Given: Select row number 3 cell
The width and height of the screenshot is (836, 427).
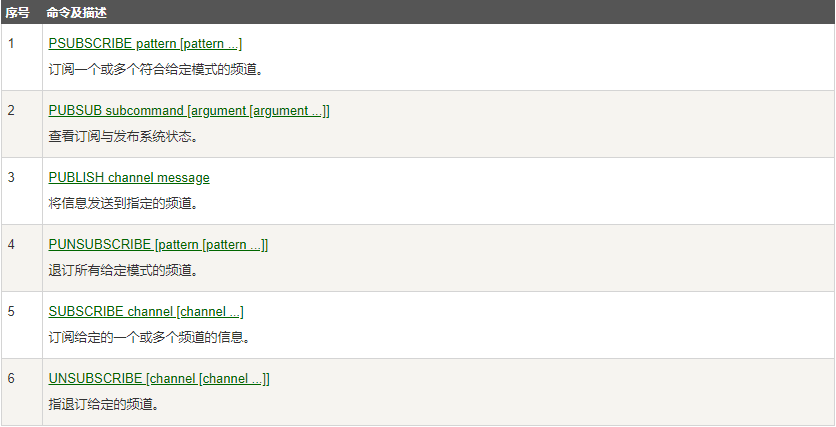Looking at the screenshot, I should [21, 191].
